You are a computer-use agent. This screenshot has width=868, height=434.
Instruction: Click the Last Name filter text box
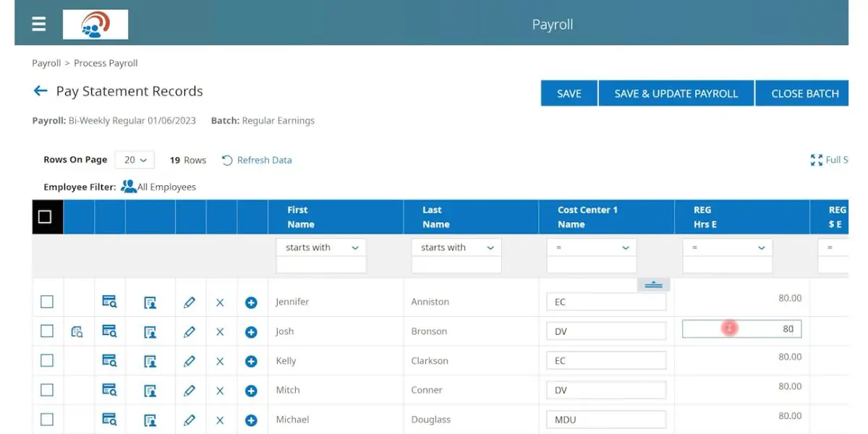point(456,265)
